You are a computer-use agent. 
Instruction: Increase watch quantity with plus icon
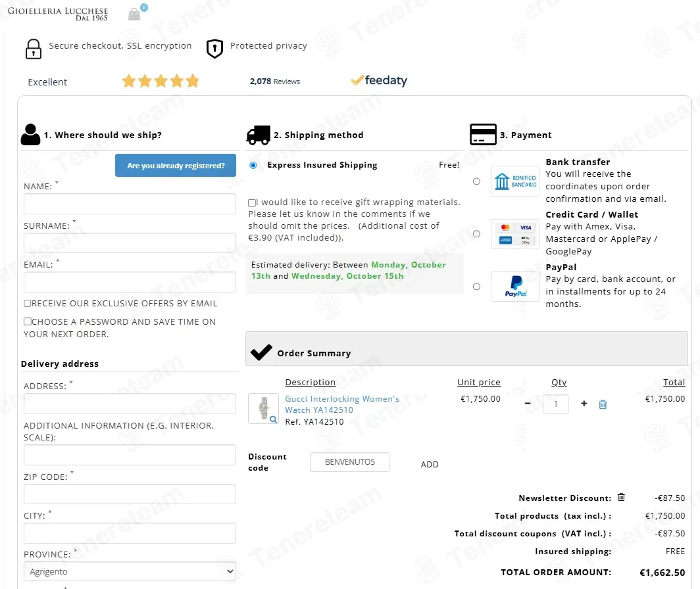(x=584, y=404)
